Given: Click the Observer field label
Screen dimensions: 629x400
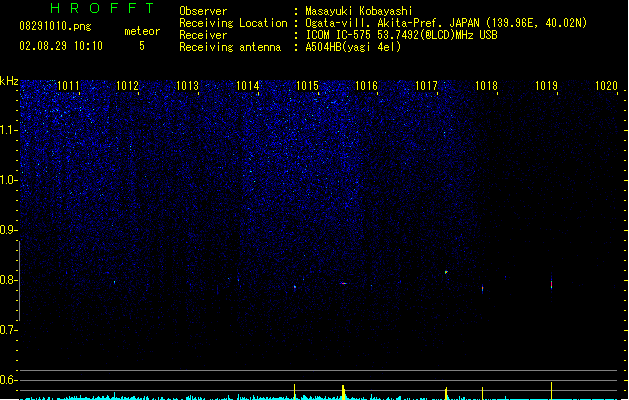Looking at the screenshot, I should [x=203, y=11].
